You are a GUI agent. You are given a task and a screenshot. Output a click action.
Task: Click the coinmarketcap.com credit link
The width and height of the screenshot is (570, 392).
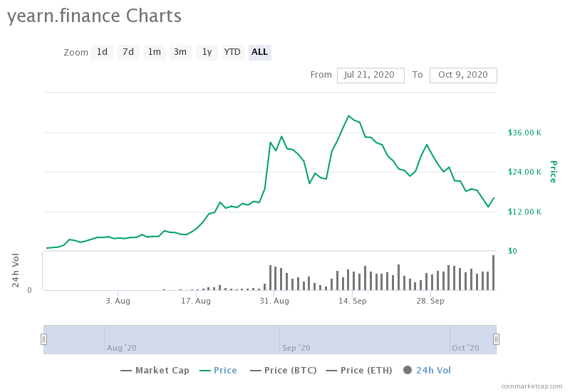pyautogui.click(x=532, y=386)
